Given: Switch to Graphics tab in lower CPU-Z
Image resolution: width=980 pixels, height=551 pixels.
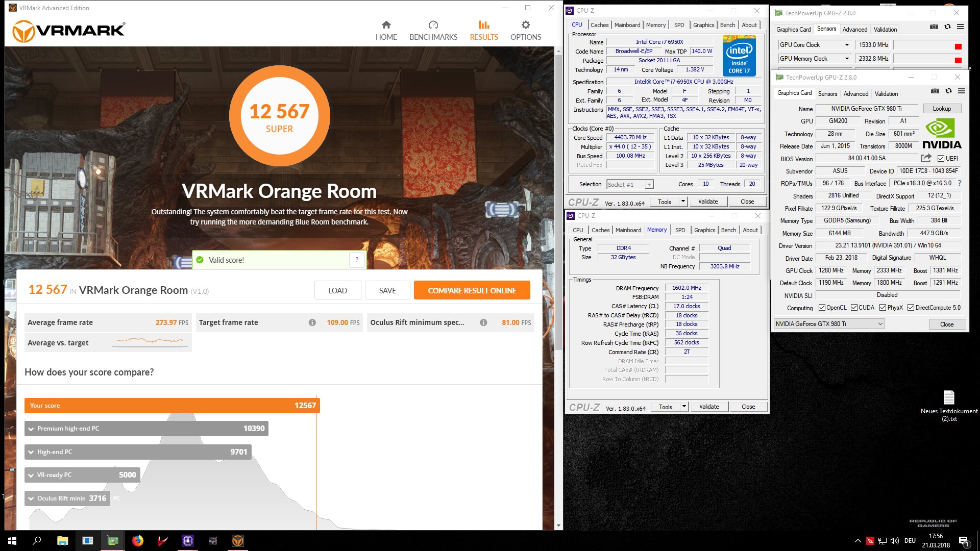Looking at the screenshot, I should click(704, 230).
